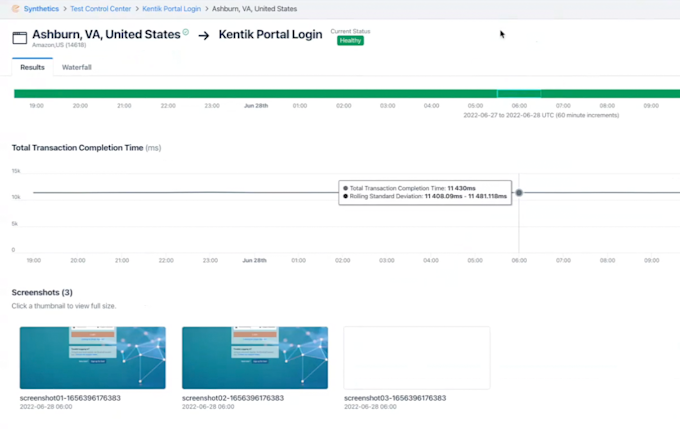680x429 pixels.
Task: Open the screenshot01-1656396176383 thumbnail
Action: click(x=92, y=358)
